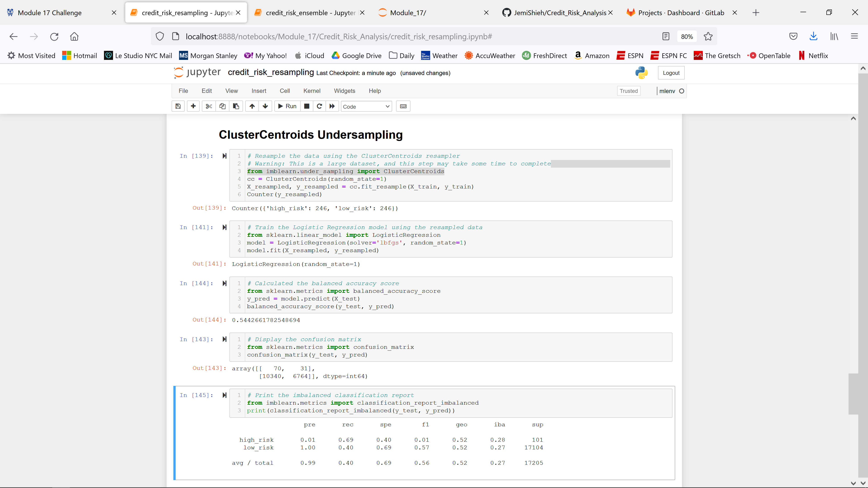Open the command palette keyboard icon
The height and width of the screenshot is (488, 868).
[x=403, y=106]
